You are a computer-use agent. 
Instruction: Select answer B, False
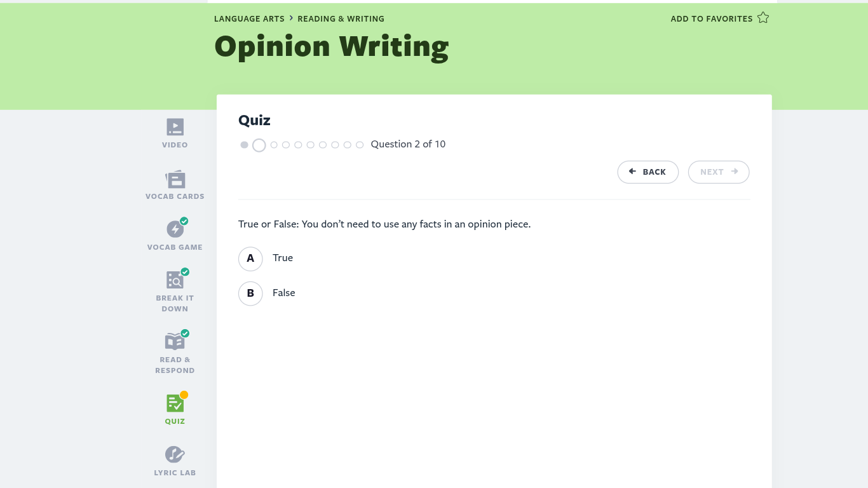(x=250, y=294)
